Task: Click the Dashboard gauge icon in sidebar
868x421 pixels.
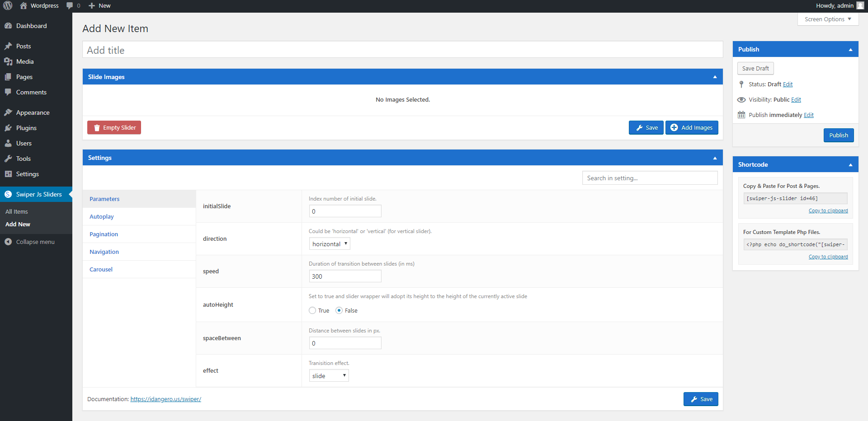Action: (8, 26)
